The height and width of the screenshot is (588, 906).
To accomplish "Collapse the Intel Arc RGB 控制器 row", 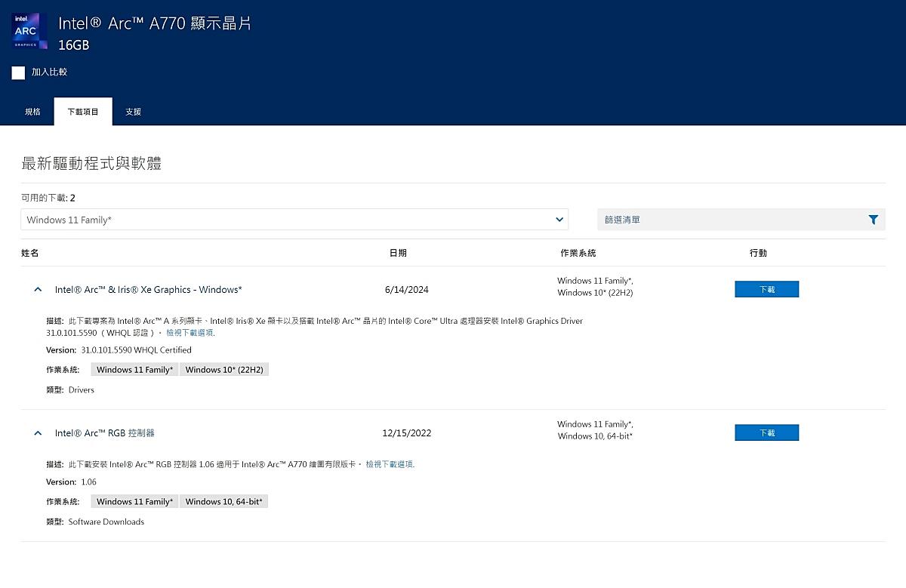I will (38, 433).
